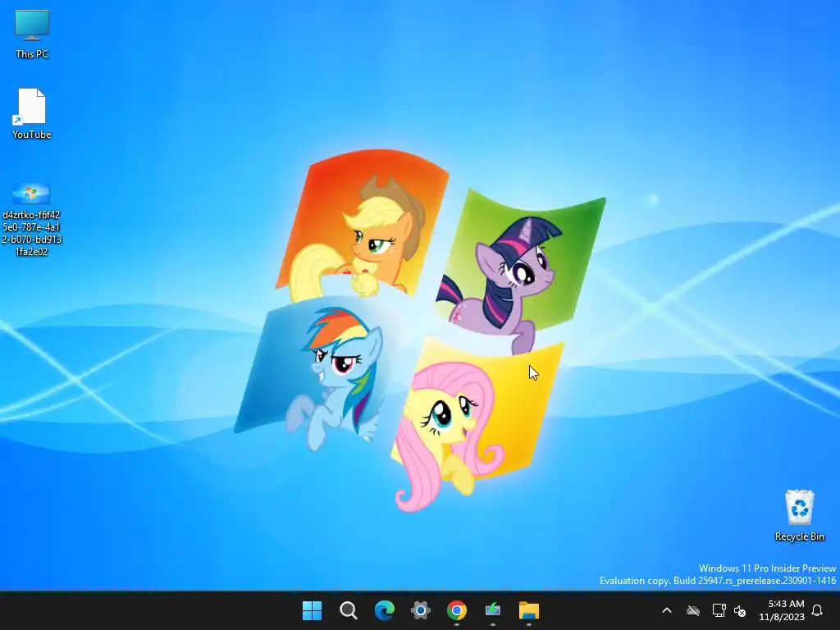The image size is (840, 630).
Task: Click the "YouTube" label text
Action: (x=32, y=134)
